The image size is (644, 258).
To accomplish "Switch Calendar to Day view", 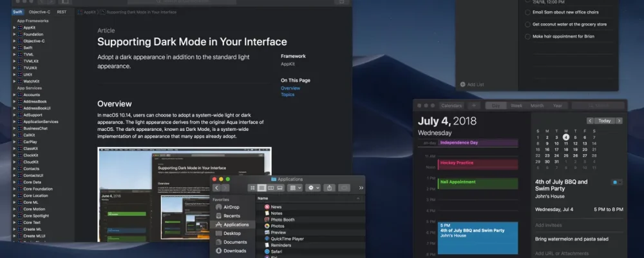I will tap(496, 106).
